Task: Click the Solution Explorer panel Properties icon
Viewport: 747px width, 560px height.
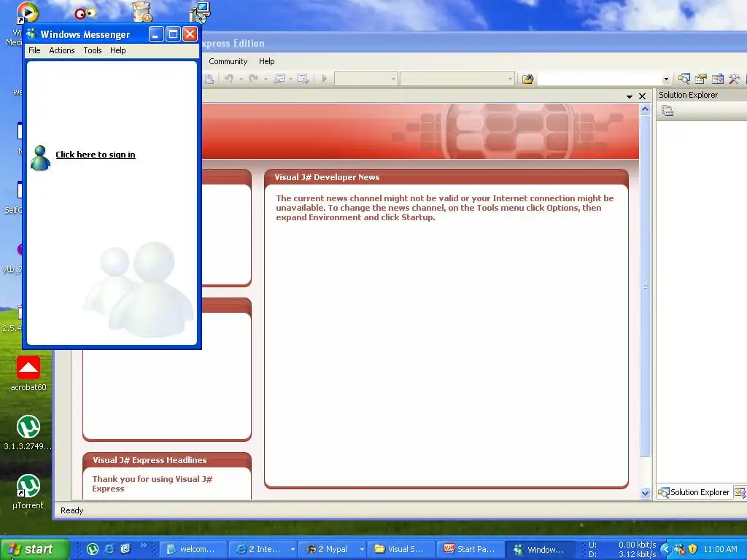Action: point(667,111)
